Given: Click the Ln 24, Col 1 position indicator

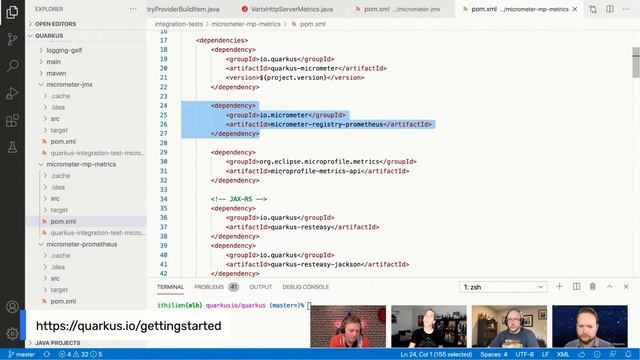Looking at the screenshot, I should point(436,354).
